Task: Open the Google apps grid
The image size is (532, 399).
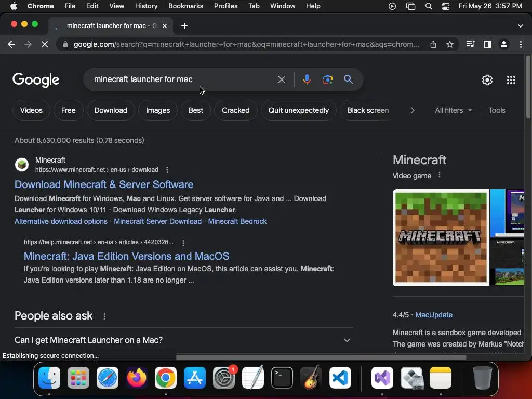Action: point(511,79)
